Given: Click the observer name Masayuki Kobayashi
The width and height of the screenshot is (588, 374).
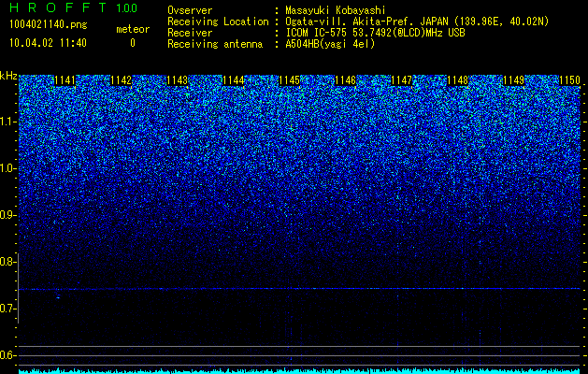Looking at the screenshot, I should click(x=336, y=10).
